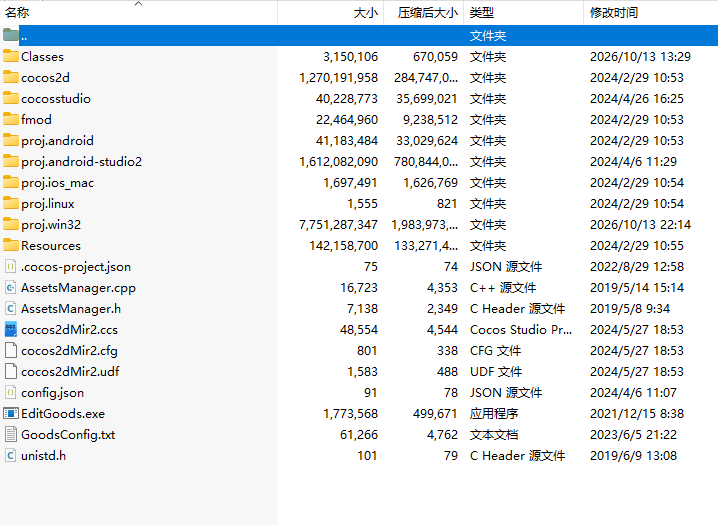Select the proj.linux folder name
This screenshot has width=718, height=525.
pyautogui.click(x=48, y=204)
